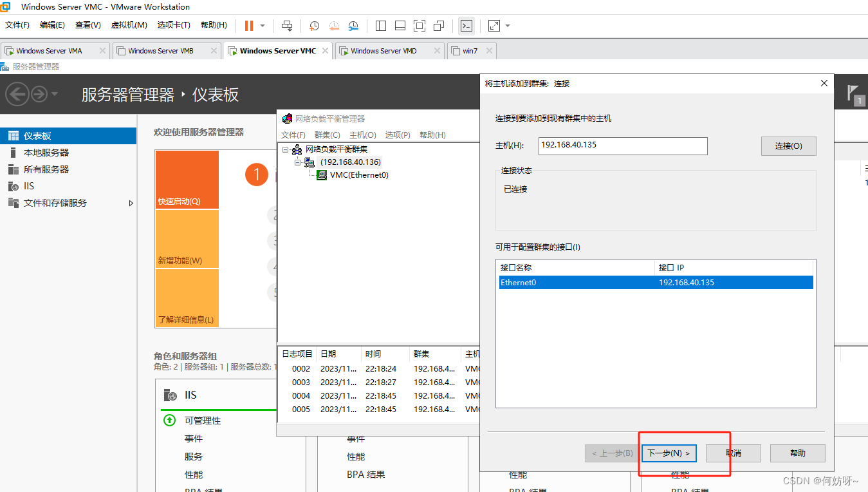
Task: Switch to Windows Server VMA tab
Action: [x=49, y=51]
